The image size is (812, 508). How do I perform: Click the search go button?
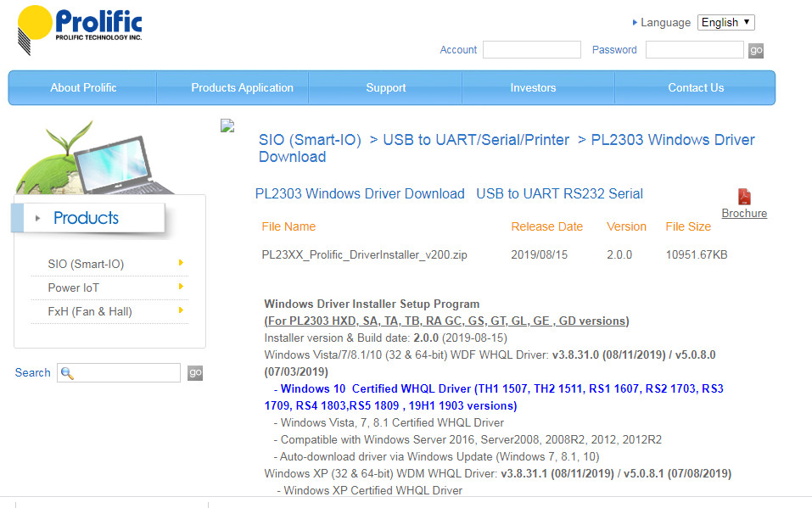(x=195, y=373)
